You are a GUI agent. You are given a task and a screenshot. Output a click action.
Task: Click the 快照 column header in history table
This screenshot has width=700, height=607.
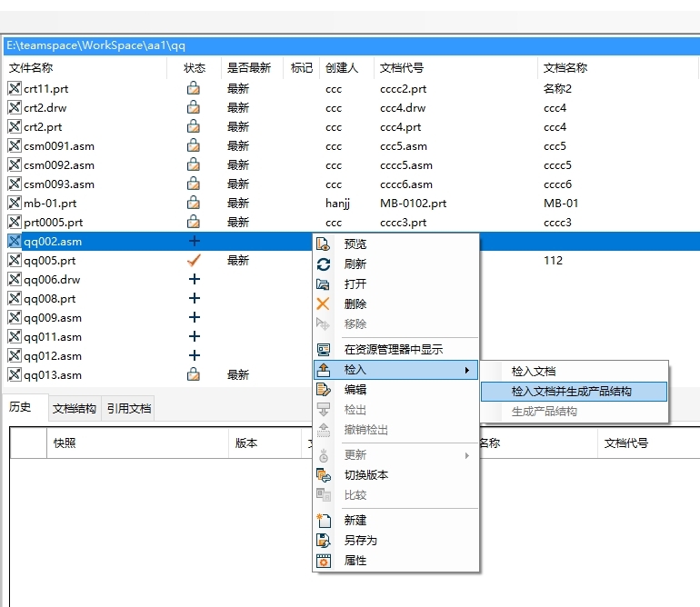click(137, 443)
